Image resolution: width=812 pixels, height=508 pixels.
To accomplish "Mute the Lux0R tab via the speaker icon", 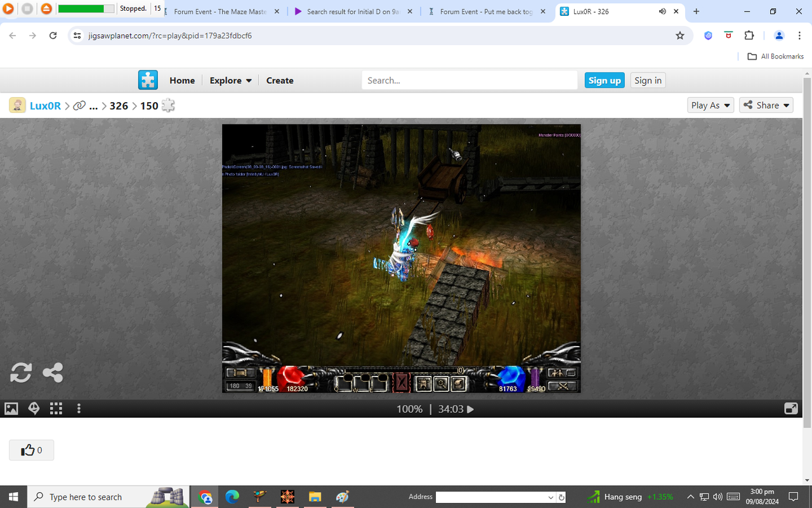I will (x=663, y=11).
